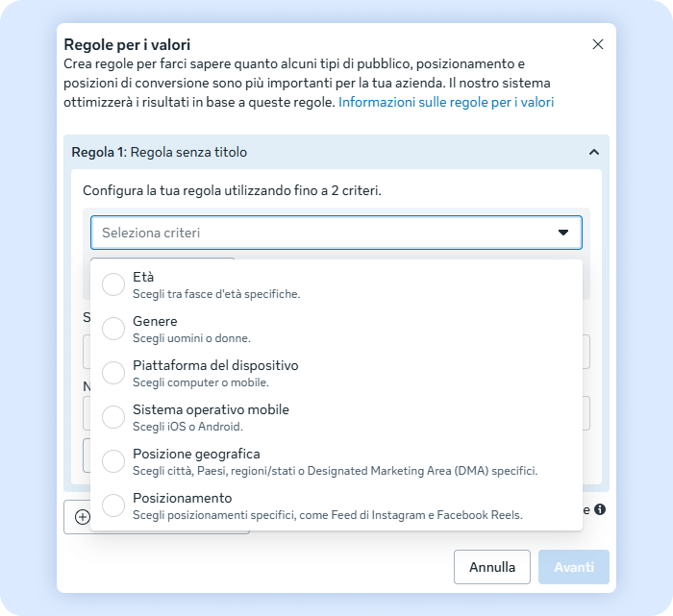Click the Seleziona criteri placeholder text
Screen dimensions: 673x616
click(x=151, y=233)
